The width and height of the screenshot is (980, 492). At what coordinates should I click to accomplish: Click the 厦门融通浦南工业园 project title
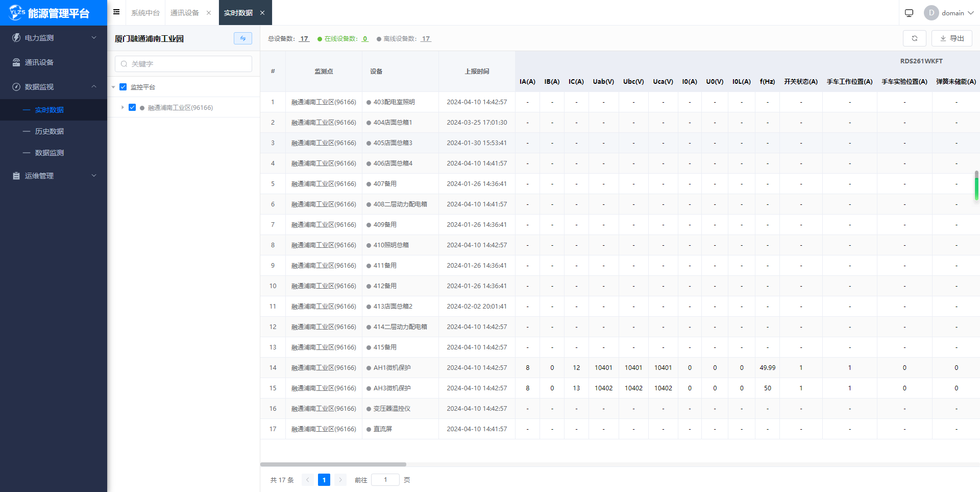[149, 39]
